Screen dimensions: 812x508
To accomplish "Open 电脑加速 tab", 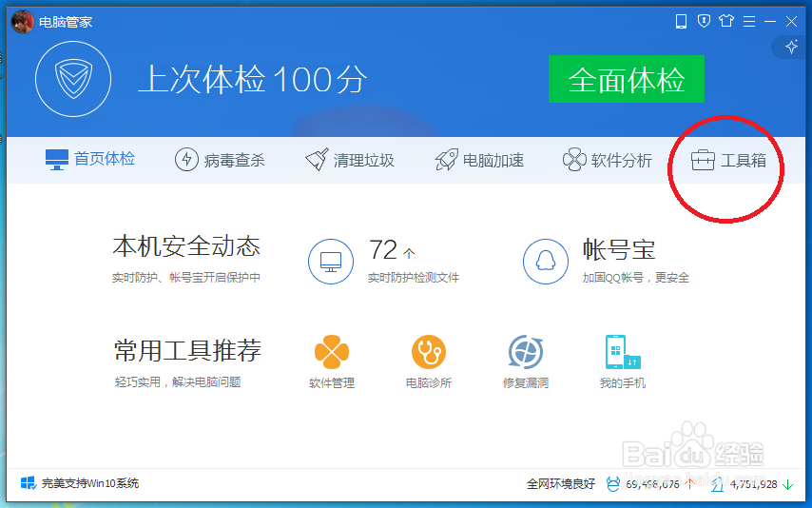I will pyautogui.click(x=479, y=160).
